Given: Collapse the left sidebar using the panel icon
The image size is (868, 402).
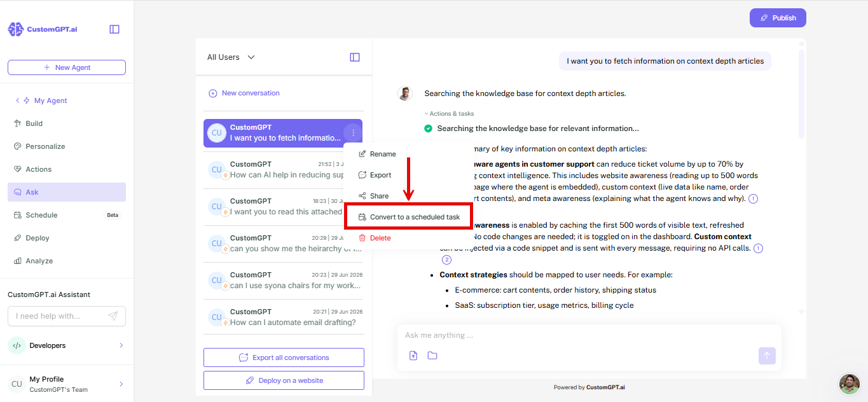Looking at the screenshot, I should 114,29.
